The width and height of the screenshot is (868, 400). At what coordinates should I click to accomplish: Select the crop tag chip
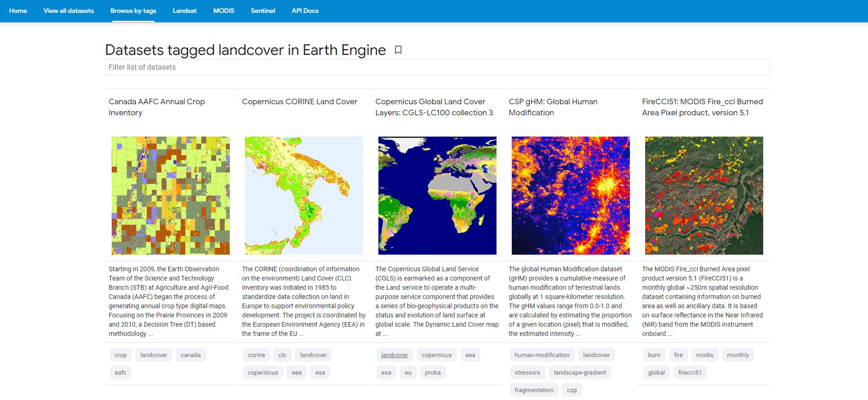pos(120,355)
